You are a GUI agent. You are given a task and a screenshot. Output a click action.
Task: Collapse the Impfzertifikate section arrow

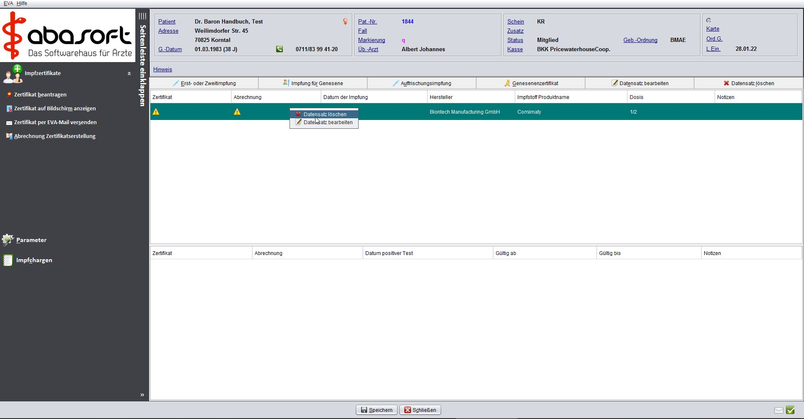(x=129, y=74)
